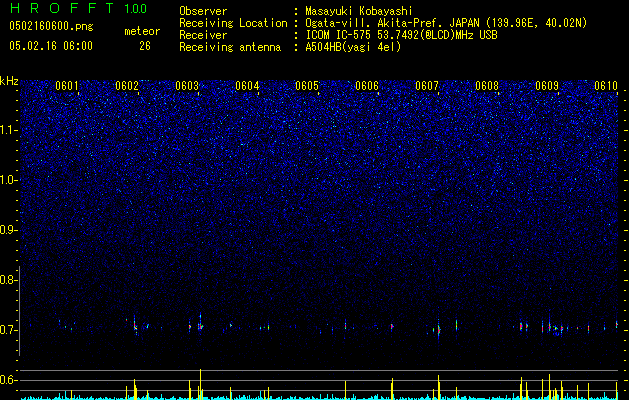The width and height of the screenshot is (629, 400).
Task: Select observer name Masayuki Kobayashi
Action: coord(359,11)
